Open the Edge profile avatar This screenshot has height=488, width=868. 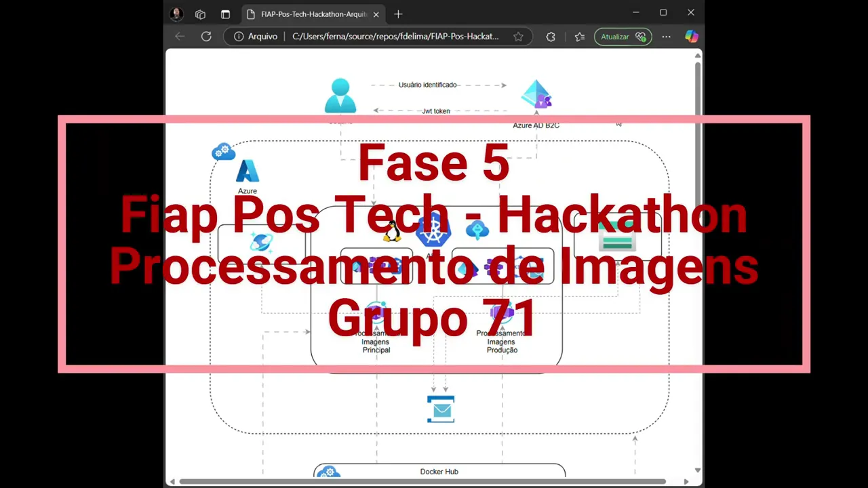click(x=177, y=14)
